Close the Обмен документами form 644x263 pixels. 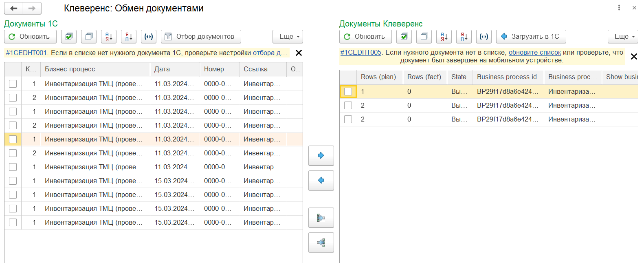(634, 8)
